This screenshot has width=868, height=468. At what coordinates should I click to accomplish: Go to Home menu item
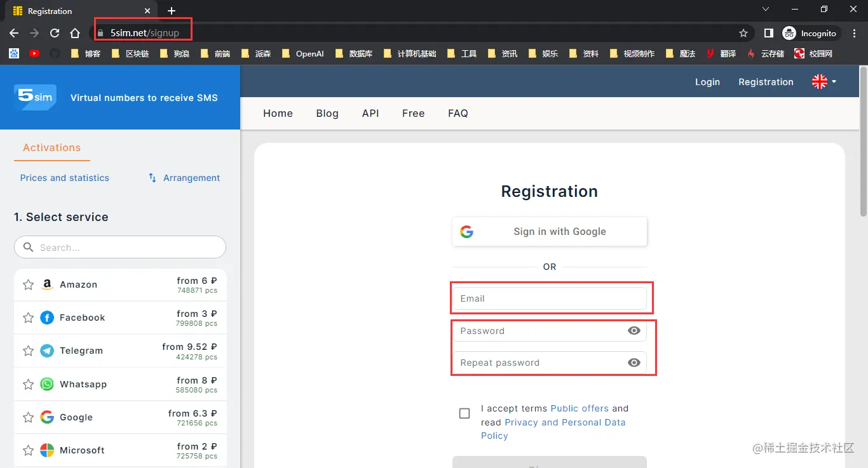(x=278, y=113)
